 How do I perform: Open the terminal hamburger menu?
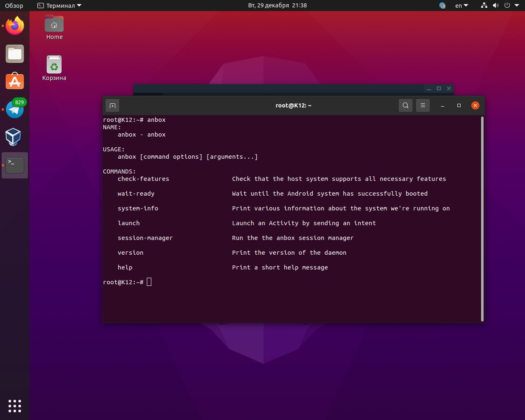[422, 105]
